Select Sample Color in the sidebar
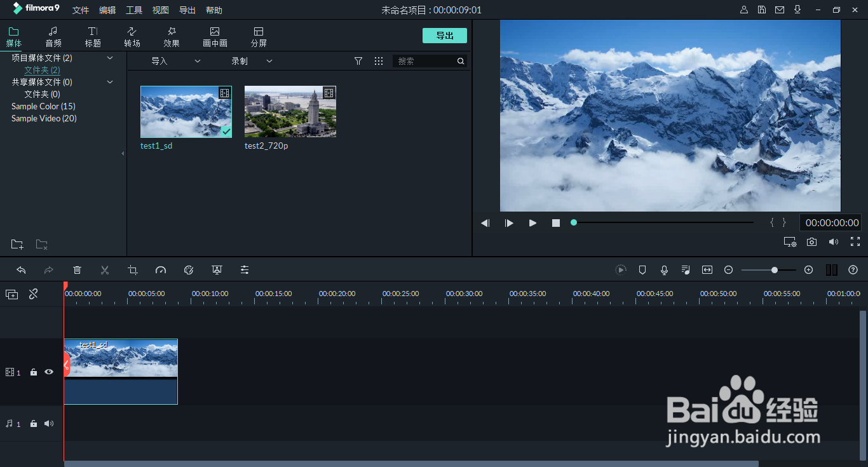 coord(43,106)
